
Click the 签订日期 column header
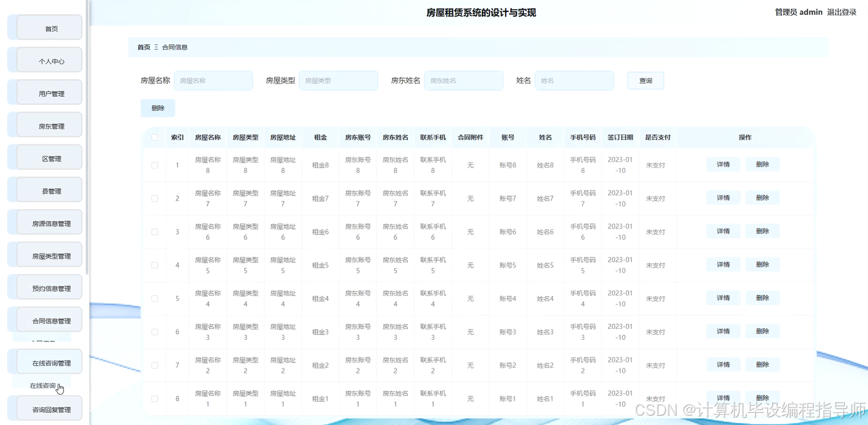[620, 137]
